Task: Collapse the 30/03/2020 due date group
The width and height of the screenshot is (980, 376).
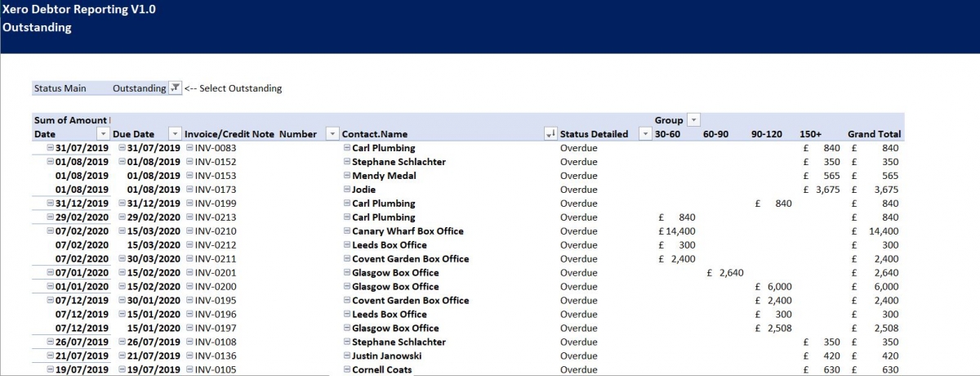Action: pos(122,259)
